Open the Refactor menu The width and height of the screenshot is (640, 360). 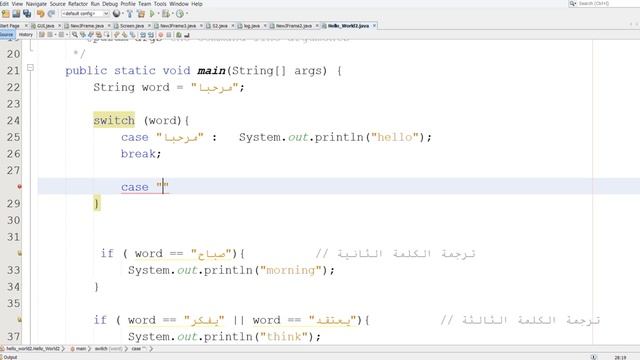point(78,4)
